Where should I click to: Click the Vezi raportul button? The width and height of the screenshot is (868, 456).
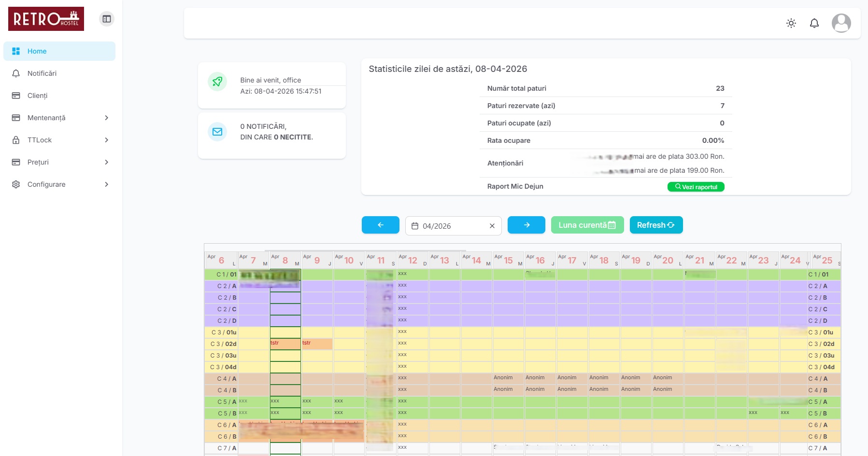[696, 187]
